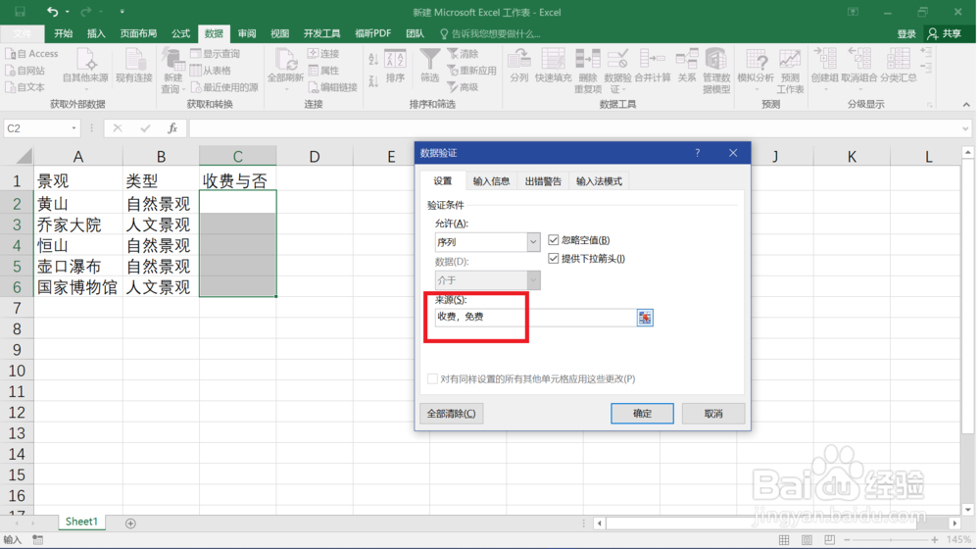This screenshot has height=549, width=980.
Task: Click Flash Fill (快速填充)
Action: [553, 67]
